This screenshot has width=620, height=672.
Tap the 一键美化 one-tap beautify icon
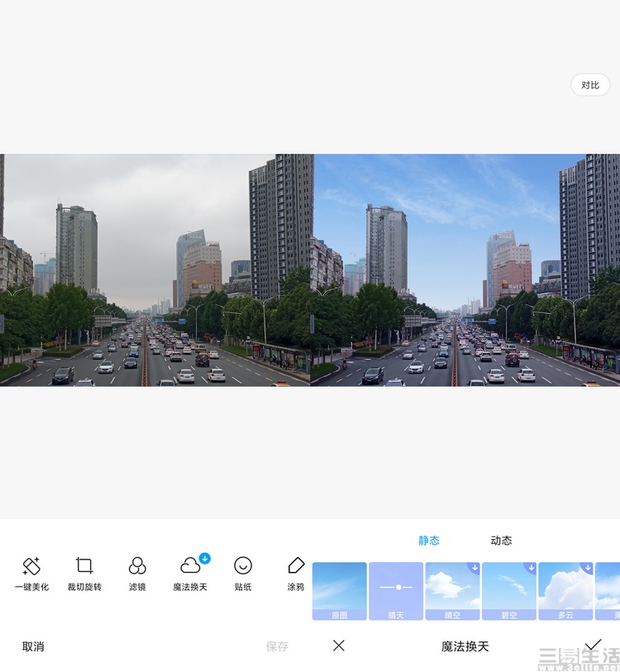[x=31, y=566]
